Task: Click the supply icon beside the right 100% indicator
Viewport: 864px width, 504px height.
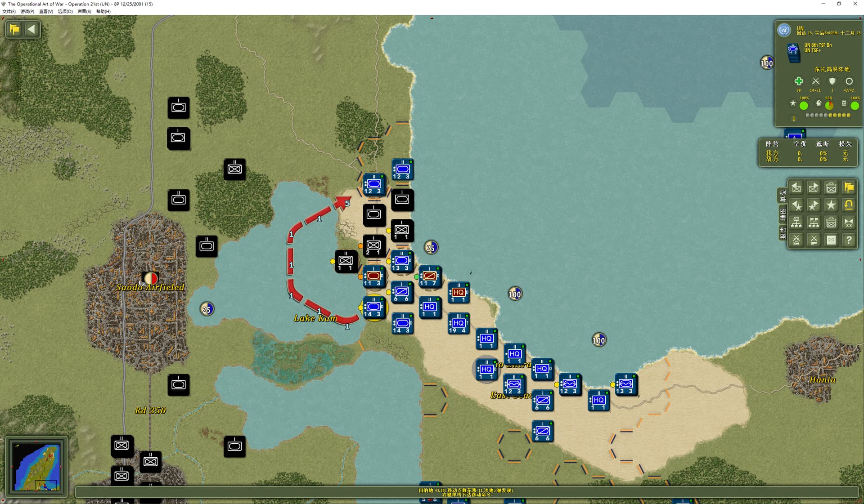Action: (x=844, y=103)
